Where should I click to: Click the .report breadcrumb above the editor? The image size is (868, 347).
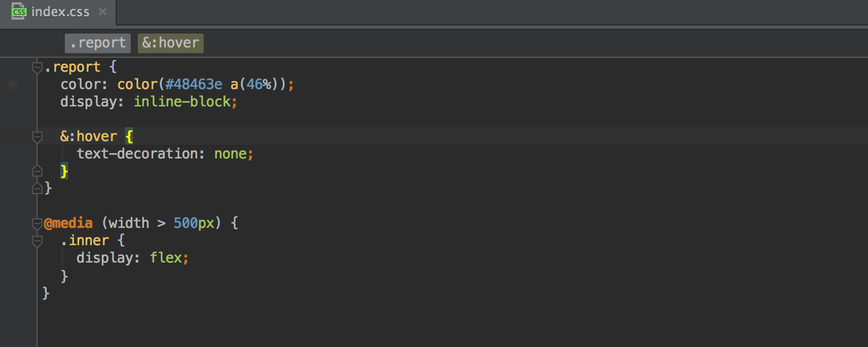coord(97,42)
